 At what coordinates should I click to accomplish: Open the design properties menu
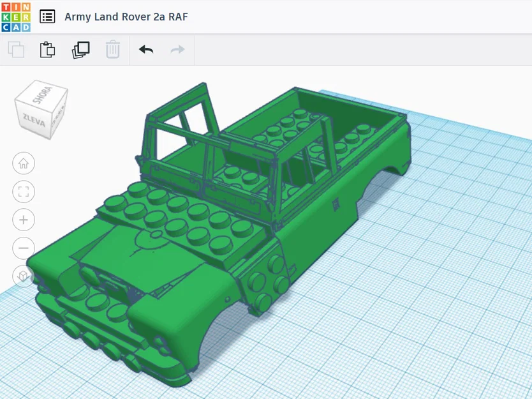click(47, 16)
